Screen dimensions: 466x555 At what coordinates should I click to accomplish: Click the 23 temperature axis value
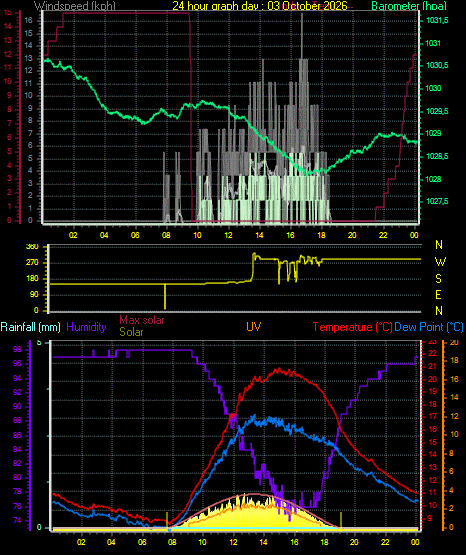click(x=432, y=342)
